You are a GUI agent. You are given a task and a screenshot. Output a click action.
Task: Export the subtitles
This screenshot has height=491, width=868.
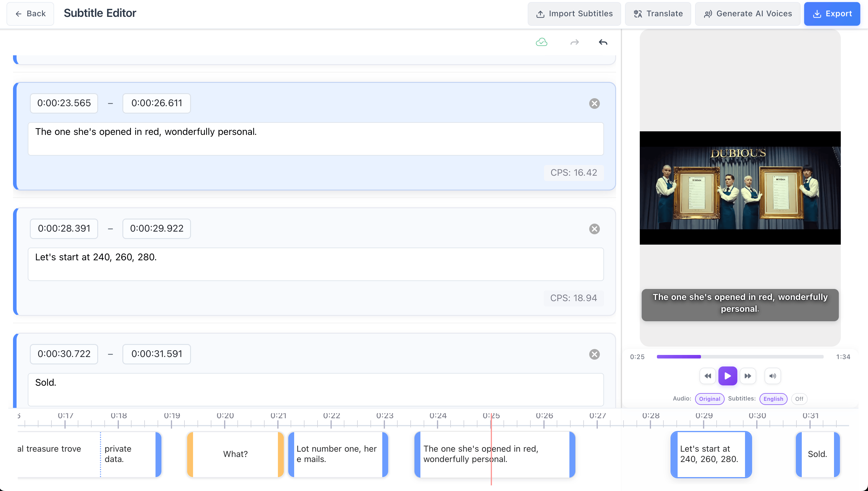(832, 14)
